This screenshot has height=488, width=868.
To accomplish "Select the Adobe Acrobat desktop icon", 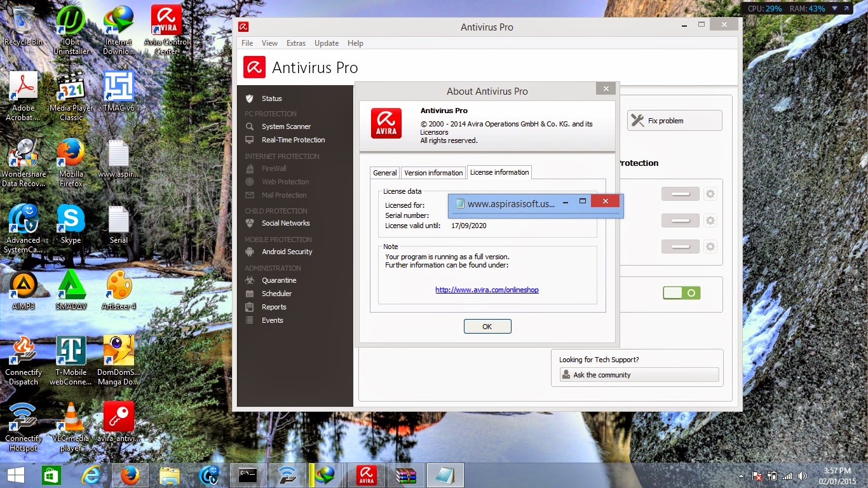I will 24,95.
